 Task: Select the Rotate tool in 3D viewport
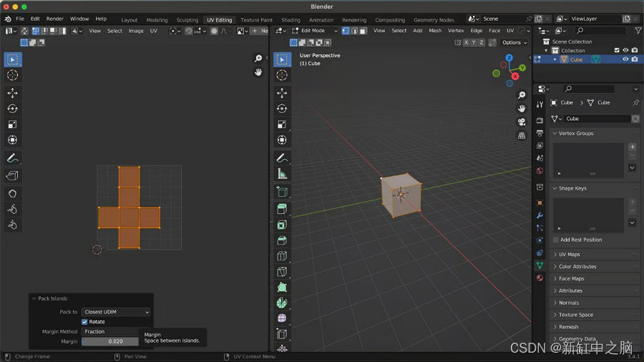pos(282,109)
